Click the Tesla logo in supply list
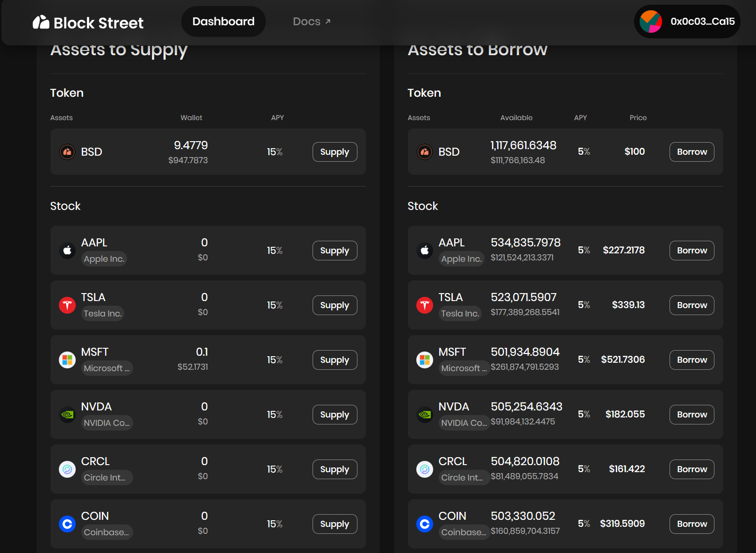756x553 pixels. tap(67, 305)
